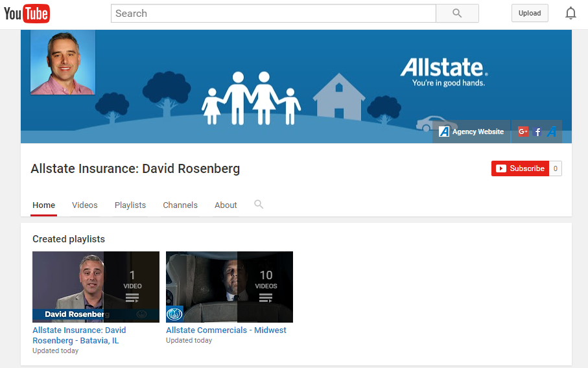Open the Allstate Commercials playlist thumbnail
588x368 pixels.
point(229,287)
